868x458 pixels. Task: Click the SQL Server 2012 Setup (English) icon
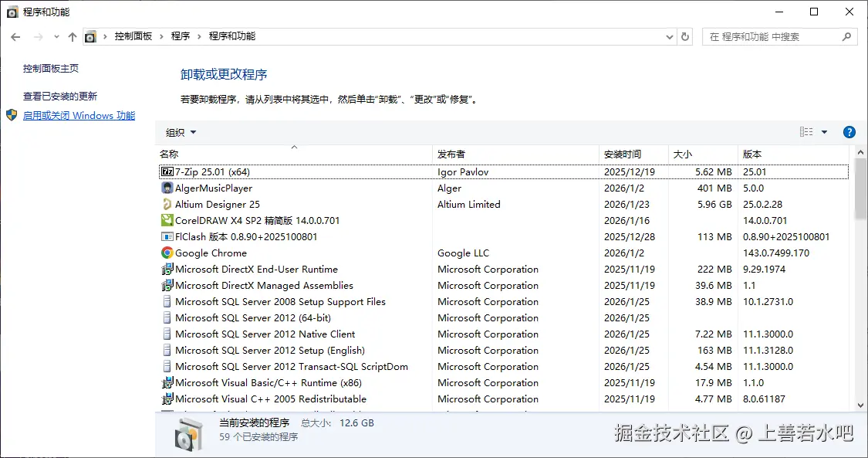pyautogui.click(x=167, y=350)
